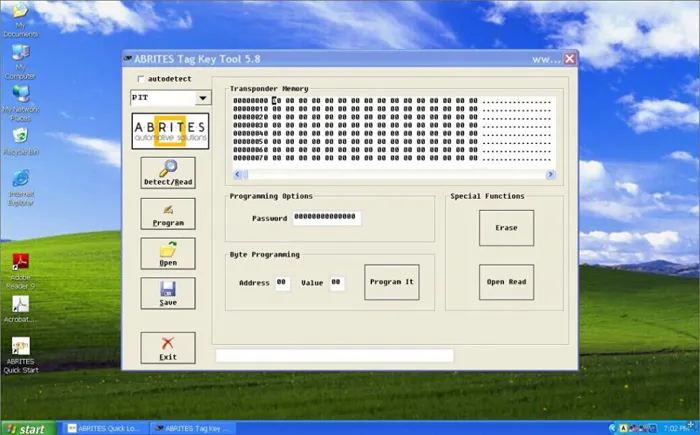Viewport: 700px width, 435px height.
Task: Click the Password input field
Action: point(327,218)
